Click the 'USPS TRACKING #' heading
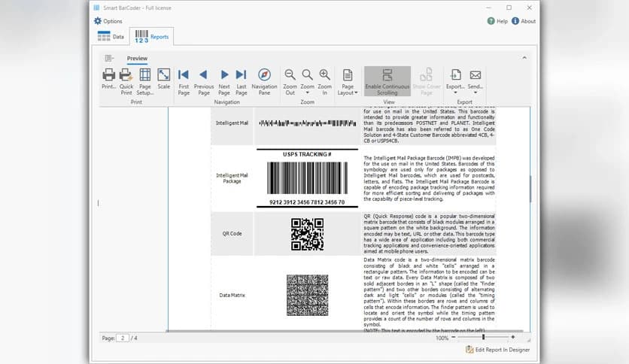Screen dimensions: 629x364 [307, 154]
